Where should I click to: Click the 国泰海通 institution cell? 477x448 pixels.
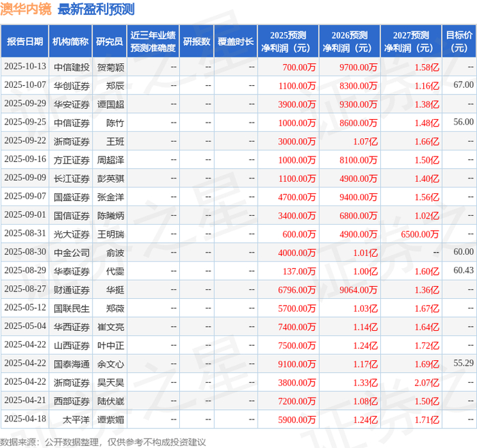tap(72, 364)
